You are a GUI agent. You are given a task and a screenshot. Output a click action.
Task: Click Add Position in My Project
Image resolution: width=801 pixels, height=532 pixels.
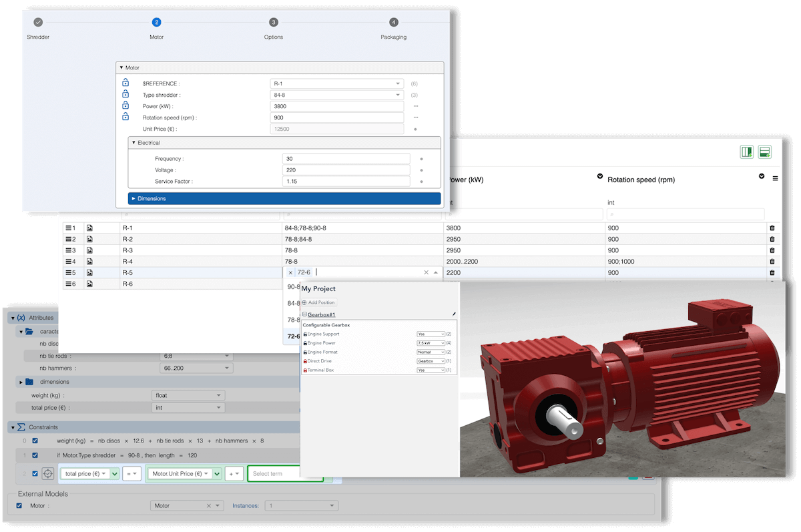click(319, 302)
